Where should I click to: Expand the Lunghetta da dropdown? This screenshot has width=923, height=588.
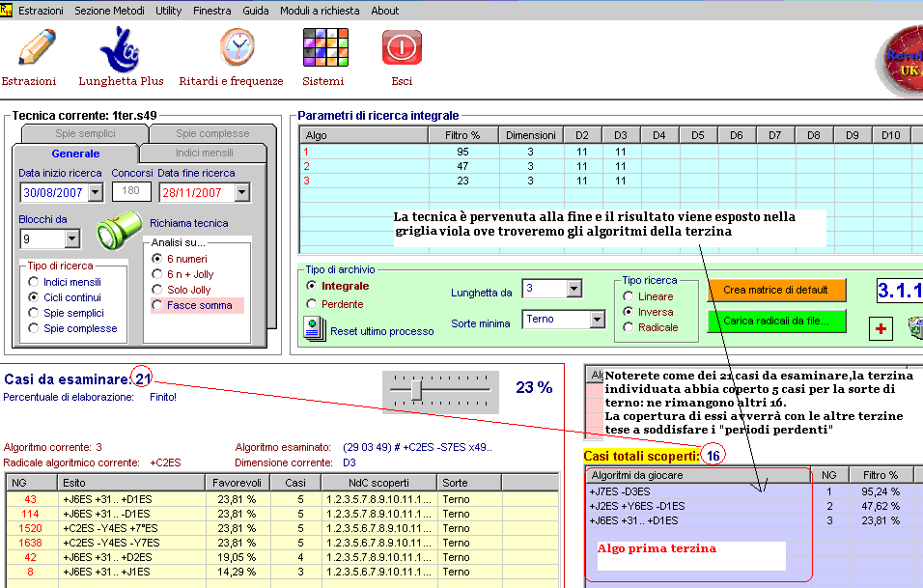pos(573,289)
